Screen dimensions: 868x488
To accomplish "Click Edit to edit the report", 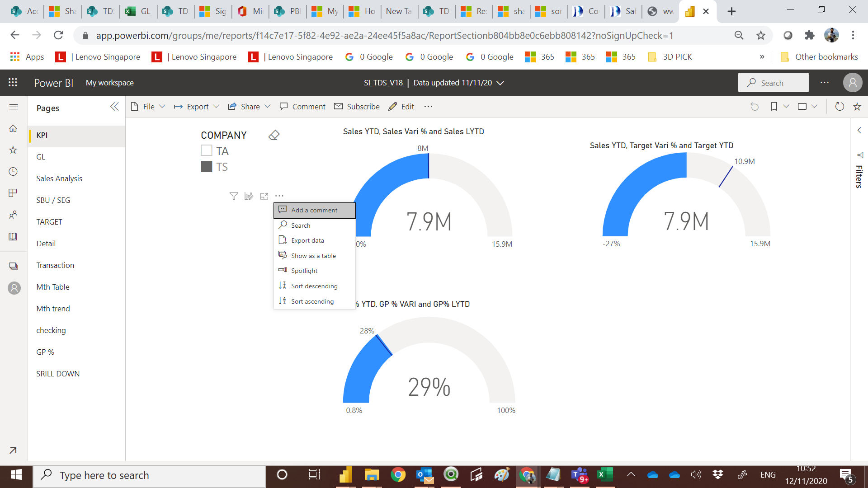I will [401, 107].
